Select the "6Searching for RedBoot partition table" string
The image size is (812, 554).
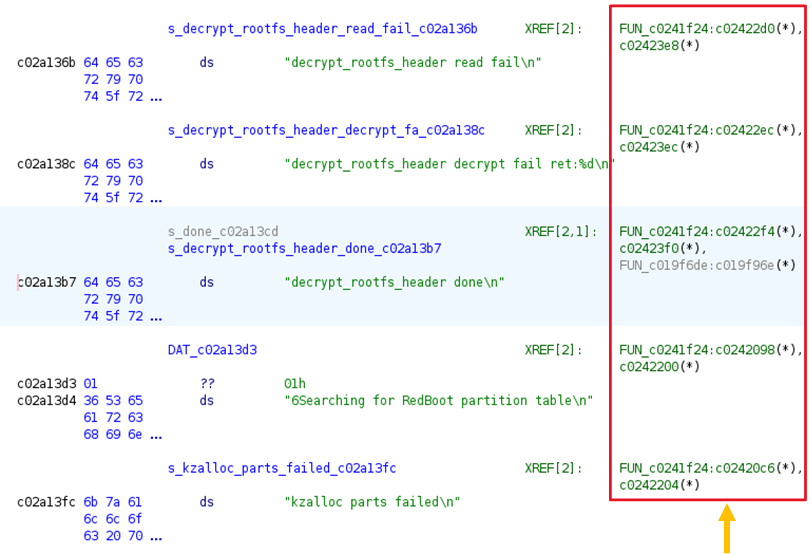click(438, 400)
